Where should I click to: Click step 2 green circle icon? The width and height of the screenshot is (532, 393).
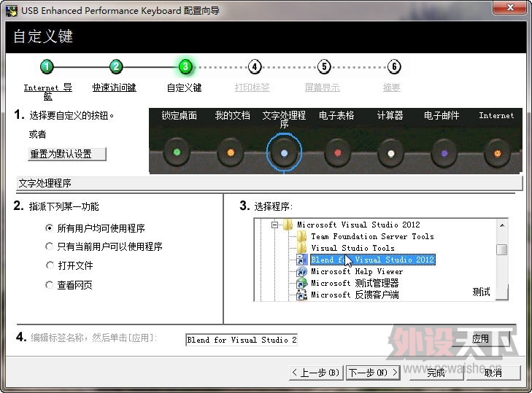[116, 67]
